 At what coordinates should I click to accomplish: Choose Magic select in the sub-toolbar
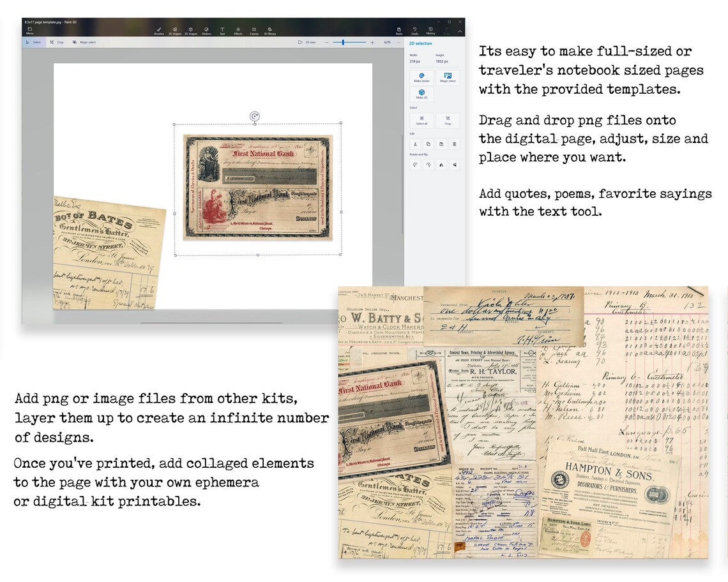pyautogui.click(x=84, y=42)
